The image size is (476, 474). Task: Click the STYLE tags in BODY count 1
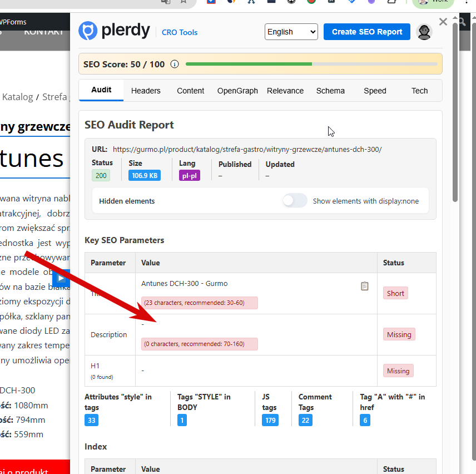point(182,420)
